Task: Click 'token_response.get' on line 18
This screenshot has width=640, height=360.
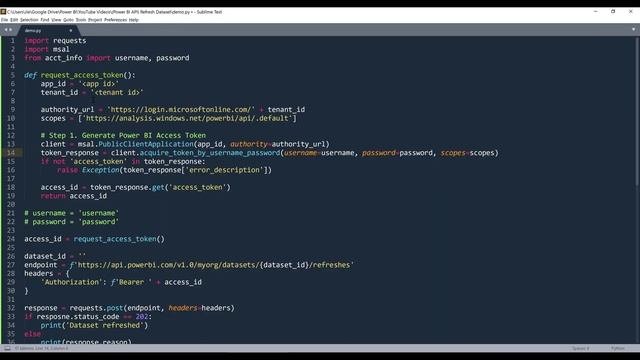Action: click(x=127, y=187)
